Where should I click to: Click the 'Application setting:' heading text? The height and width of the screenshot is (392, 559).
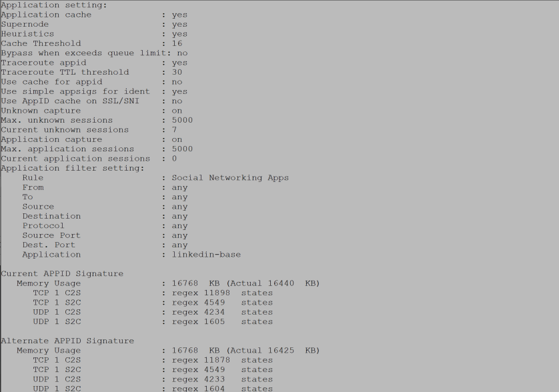pos(53,5)
